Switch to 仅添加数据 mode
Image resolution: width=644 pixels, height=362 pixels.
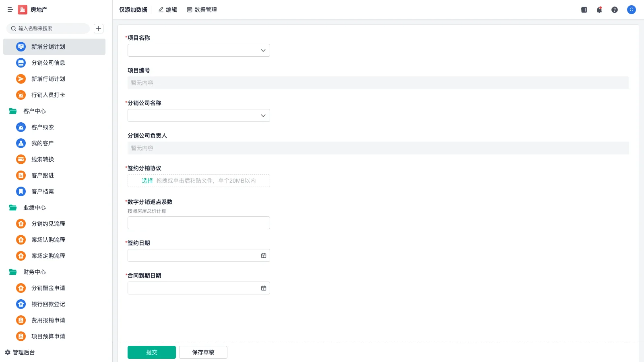point(133,10)
